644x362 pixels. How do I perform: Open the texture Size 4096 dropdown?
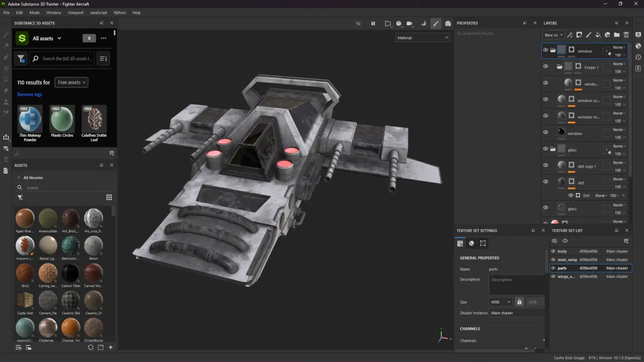501,302
